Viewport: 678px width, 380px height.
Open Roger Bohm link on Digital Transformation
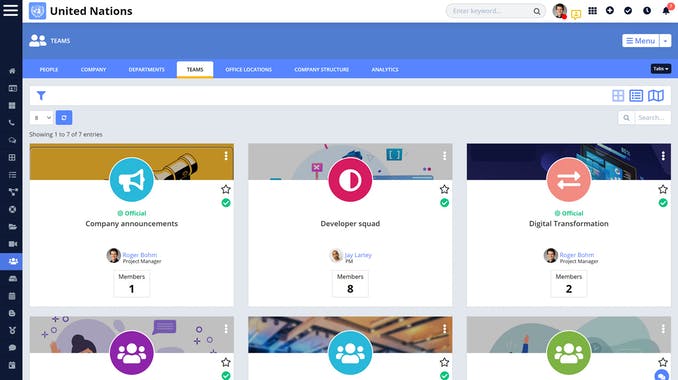point(577,255)
